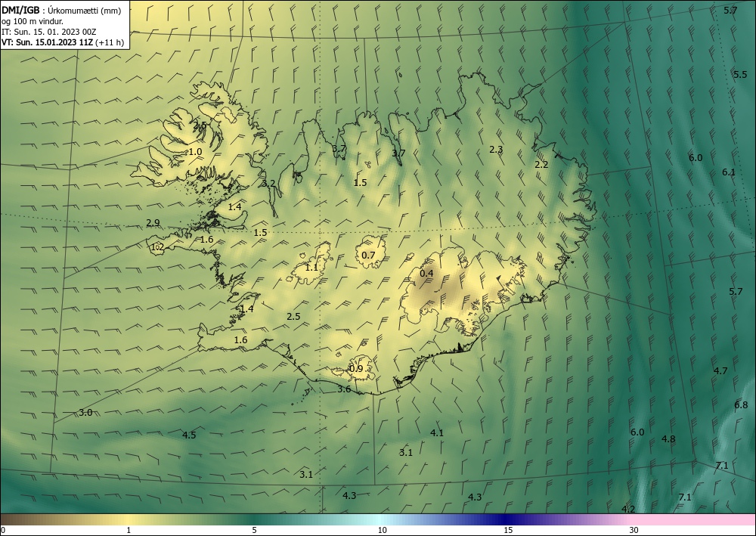Image resolution: width=756 pixels, height=536 pixels.
Task: Click the 3.0 value in the southwest sea
Action: pyautogui.click(x=85, y=413)
